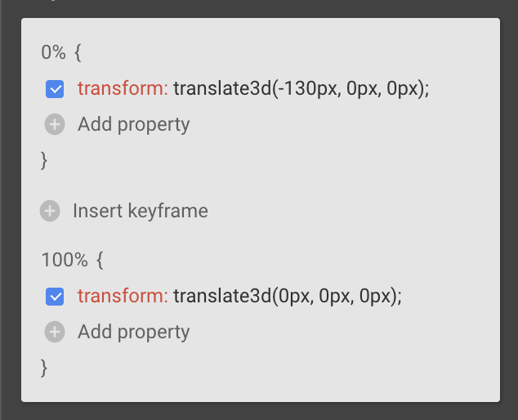Viewport: 518px width, 420px height.
Task: Click the closing brace of the 100% block
Action: click(x=45, y=368)
